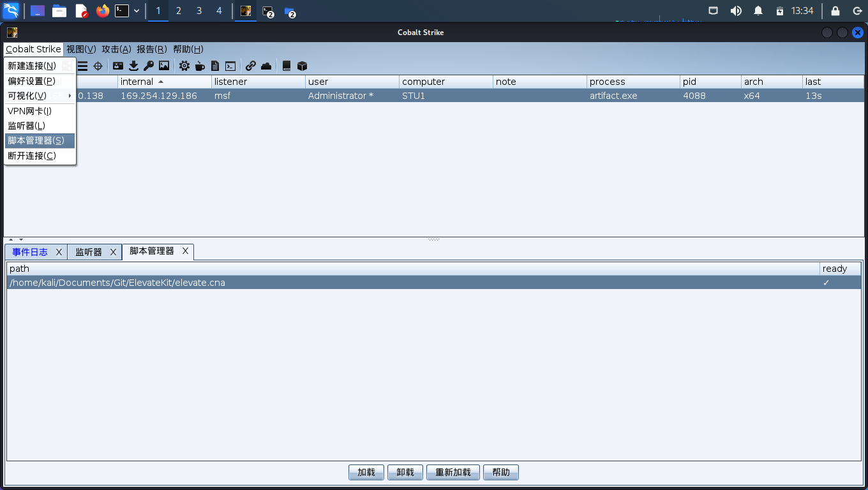This screenshot has width=868, height=490.
Task: Switch to workspace 4
Action: pyautogui.click(x=220, y=11)
